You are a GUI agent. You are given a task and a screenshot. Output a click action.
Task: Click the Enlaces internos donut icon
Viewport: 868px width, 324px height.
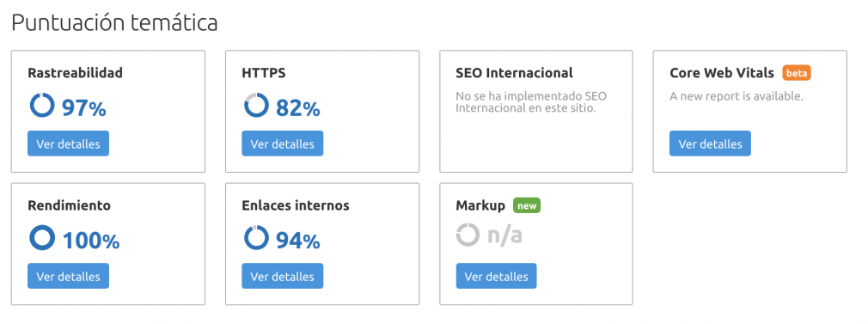256,238
